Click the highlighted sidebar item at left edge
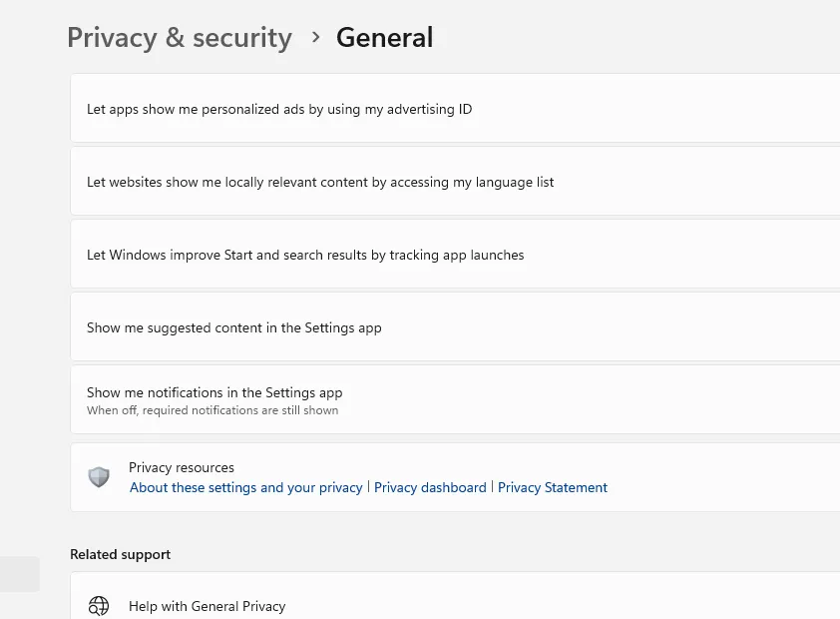This screenshot has width=840, height=619. pos(20,574)
